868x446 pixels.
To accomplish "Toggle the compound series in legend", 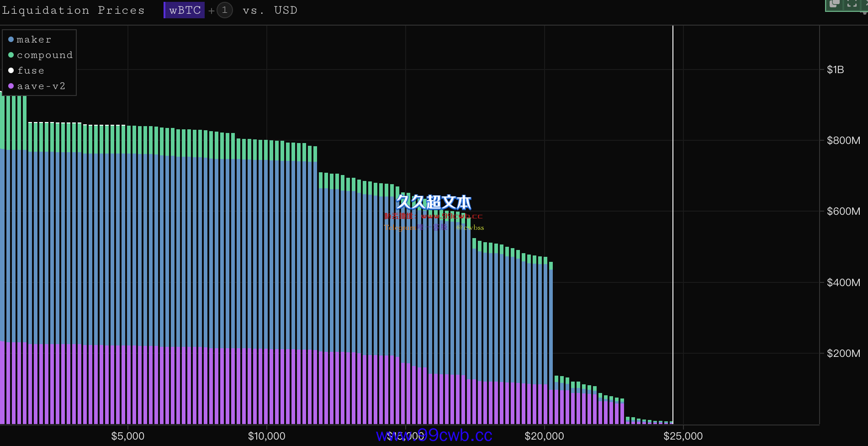I will click(40, 55).
